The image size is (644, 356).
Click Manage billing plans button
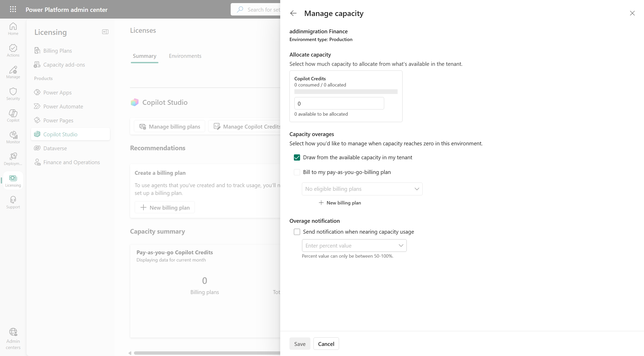[x=170, y=126]
